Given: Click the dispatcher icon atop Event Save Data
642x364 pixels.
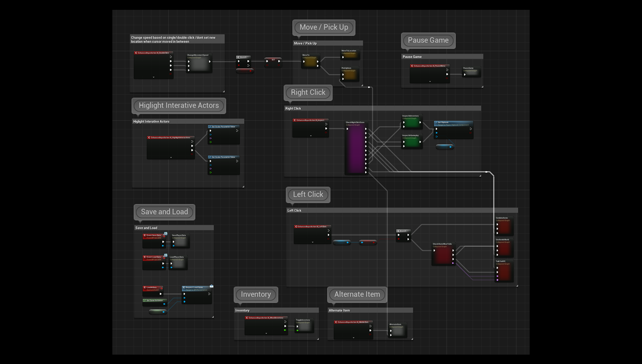Looking at the screenshot, I should (166, 233).
